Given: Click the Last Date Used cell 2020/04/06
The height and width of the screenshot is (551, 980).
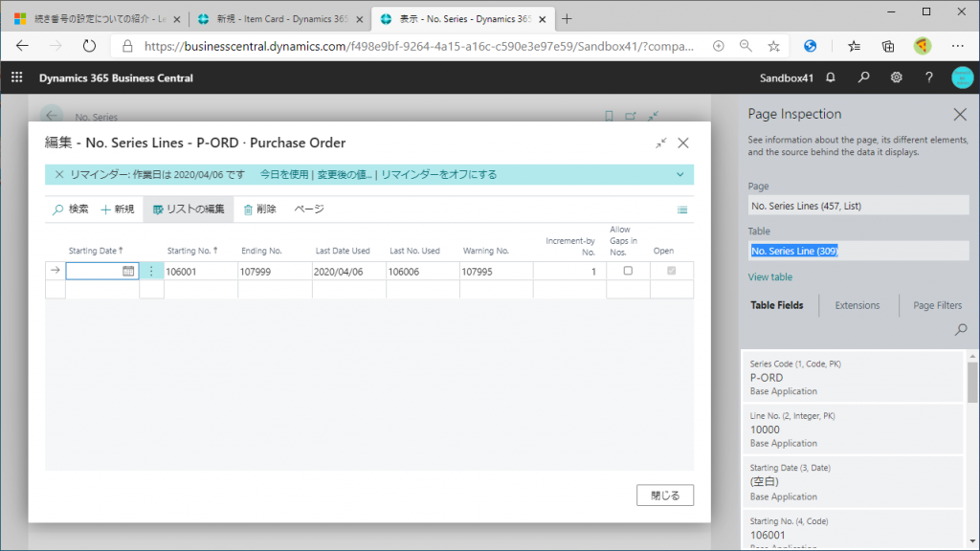Looking at the screenshot, I should (x=348, y=272).
